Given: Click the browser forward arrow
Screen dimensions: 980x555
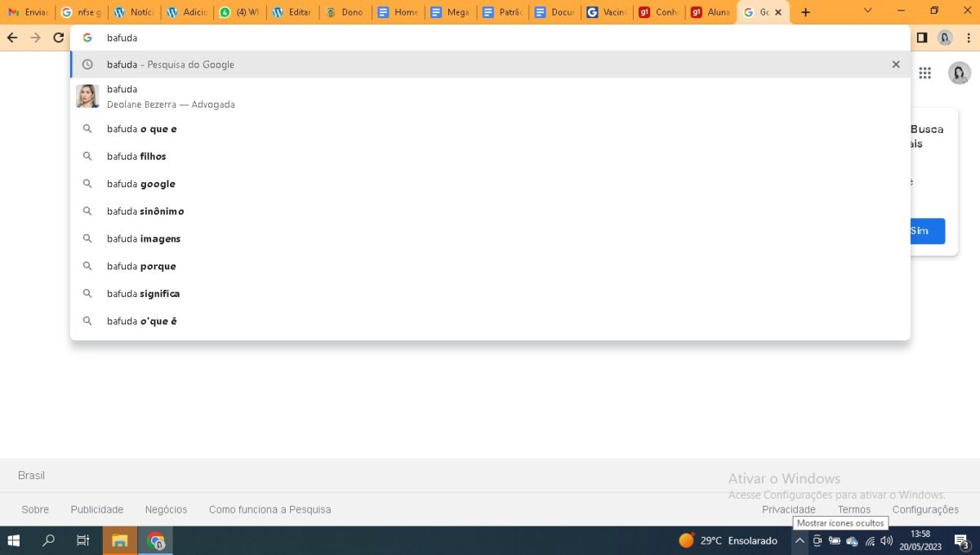Looking at the screenshot, I should point(35,38).
